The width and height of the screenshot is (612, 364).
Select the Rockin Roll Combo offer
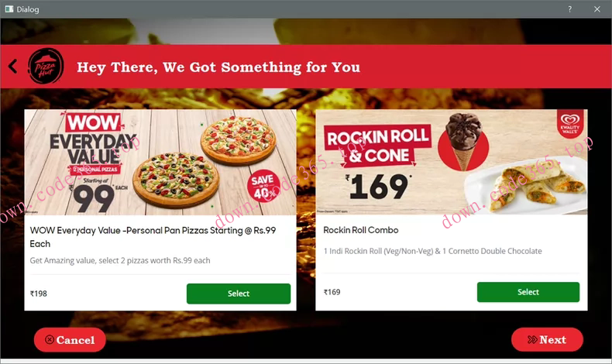528,292
